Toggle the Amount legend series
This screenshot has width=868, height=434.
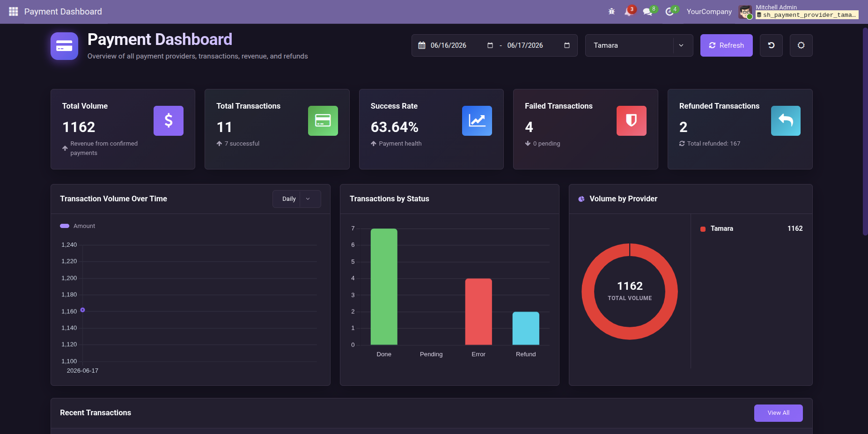click(78, 226)
